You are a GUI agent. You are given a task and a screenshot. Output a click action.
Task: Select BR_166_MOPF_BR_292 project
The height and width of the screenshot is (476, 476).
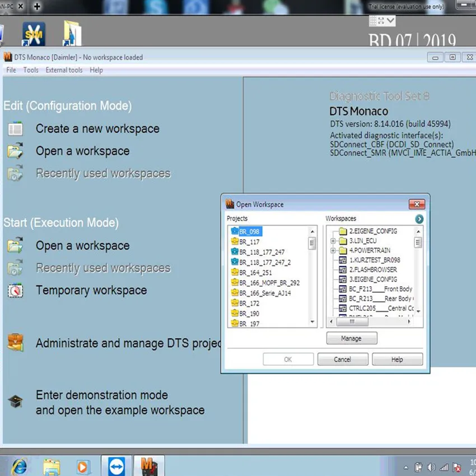click(x=269, y=283)
